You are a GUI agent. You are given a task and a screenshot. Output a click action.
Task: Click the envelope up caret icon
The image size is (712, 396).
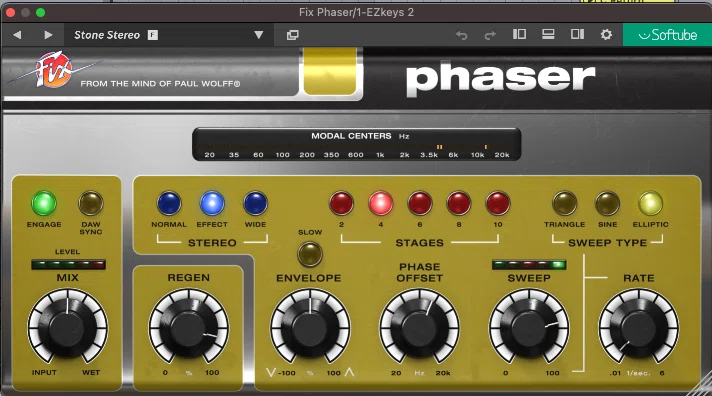[x=349, y=372]
